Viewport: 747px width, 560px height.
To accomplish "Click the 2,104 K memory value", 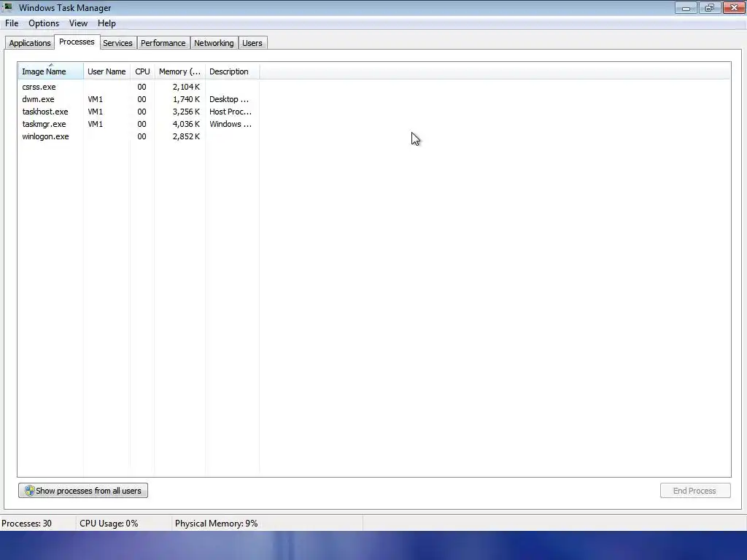I will 186,87.
